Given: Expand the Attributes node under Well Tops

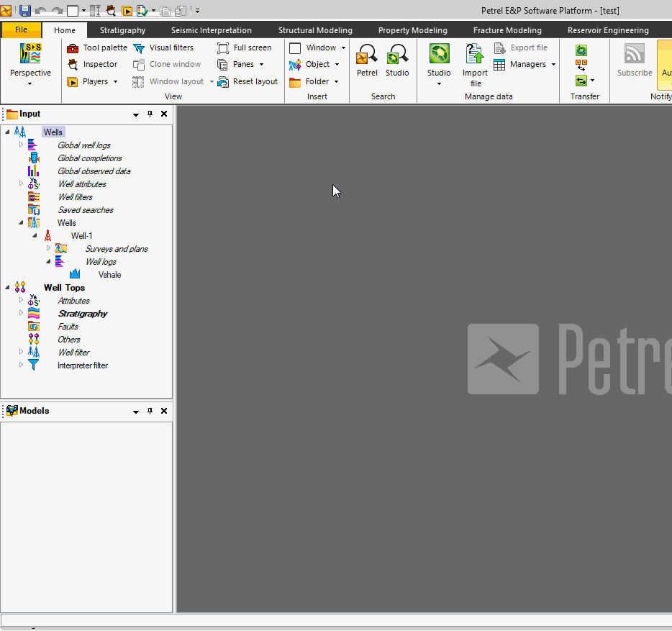Looking at the screenshot, I should pyautogui.click(x=21, y=300).
